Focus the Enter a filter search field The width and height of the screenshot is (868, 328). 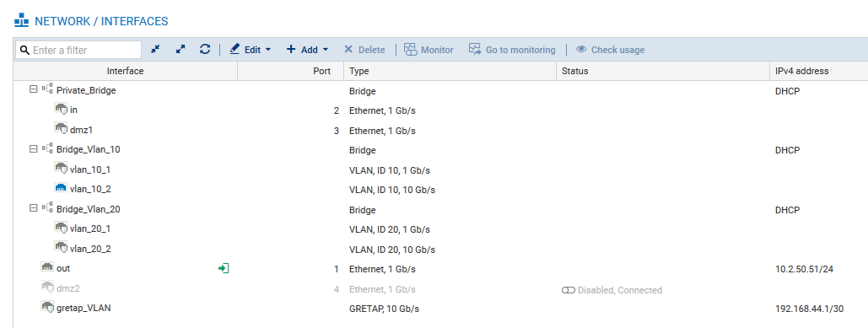click(78, 50)
